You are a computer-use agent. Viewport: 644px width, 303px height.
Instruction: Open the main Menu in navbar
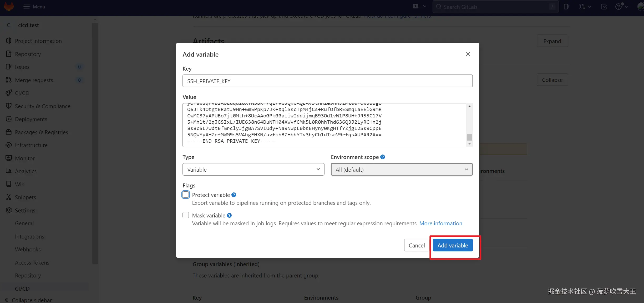click(x=34, y=7)
